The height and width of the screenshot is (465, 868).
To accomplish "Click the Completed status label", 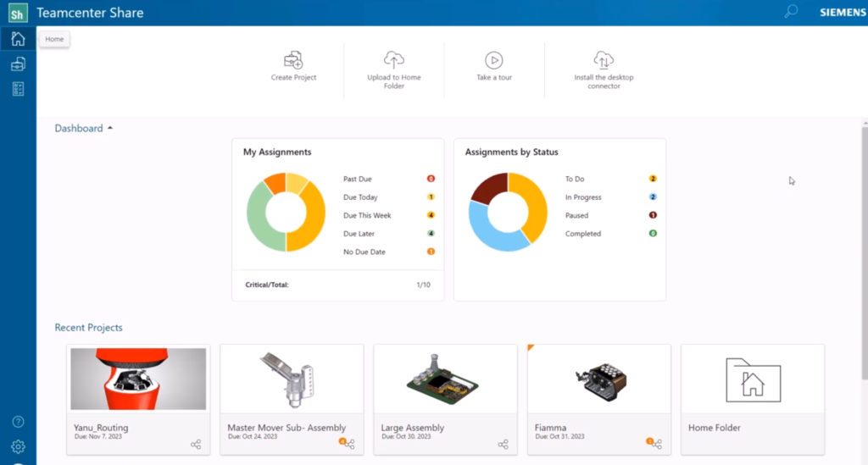I will [x=583, y=233].
